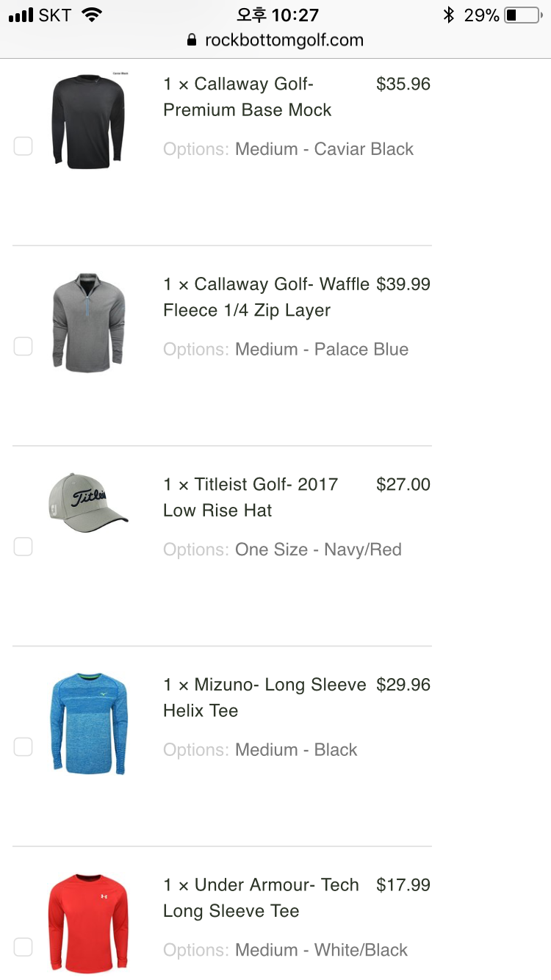Select the Under Armour Tech Tee checkbox
Viewport: 551px width, 980px height.
pyautogui.click(x=24, y=947)
